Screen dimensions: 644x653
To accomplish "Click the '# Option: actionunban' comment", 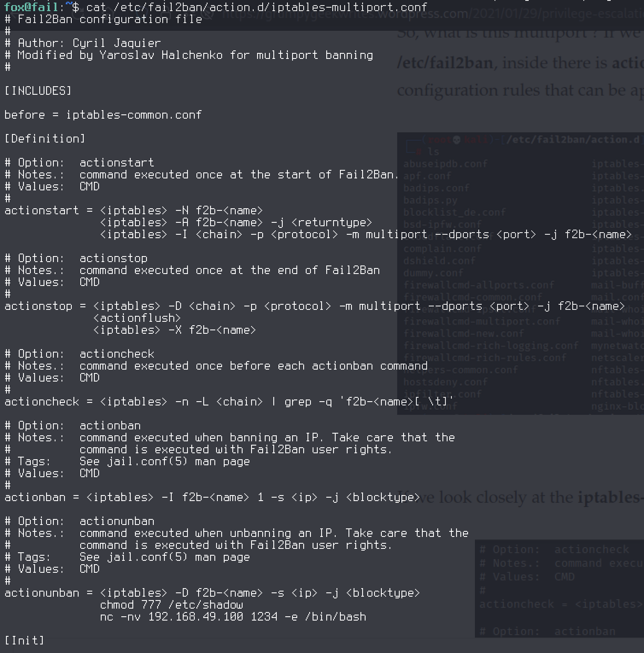I will coord(79,521).
